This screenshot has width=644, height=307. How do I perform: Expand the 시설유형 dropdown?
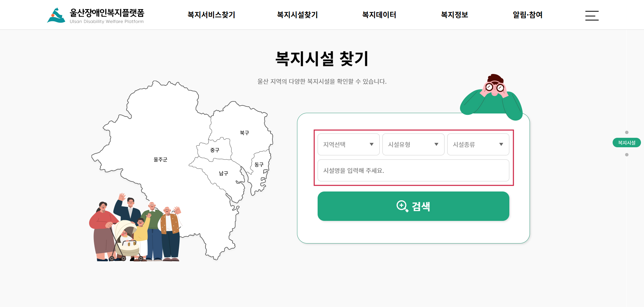[x=413, y=145]
